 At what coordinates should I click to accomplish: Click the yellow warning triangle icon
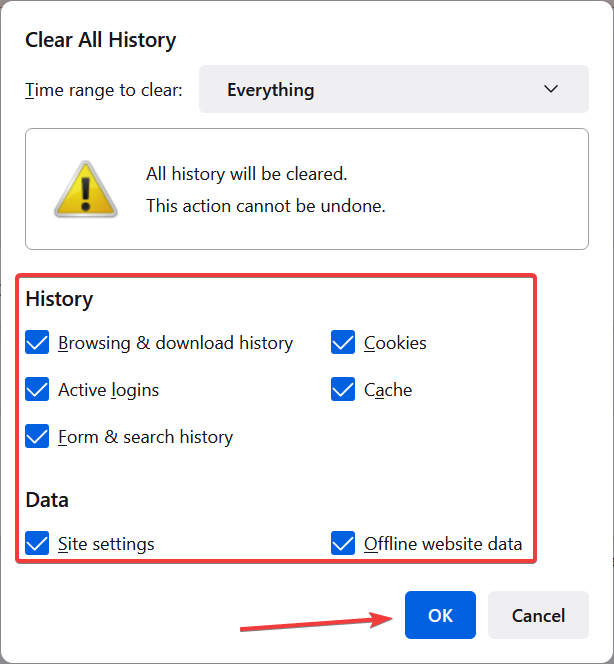(x=86, y=190)
